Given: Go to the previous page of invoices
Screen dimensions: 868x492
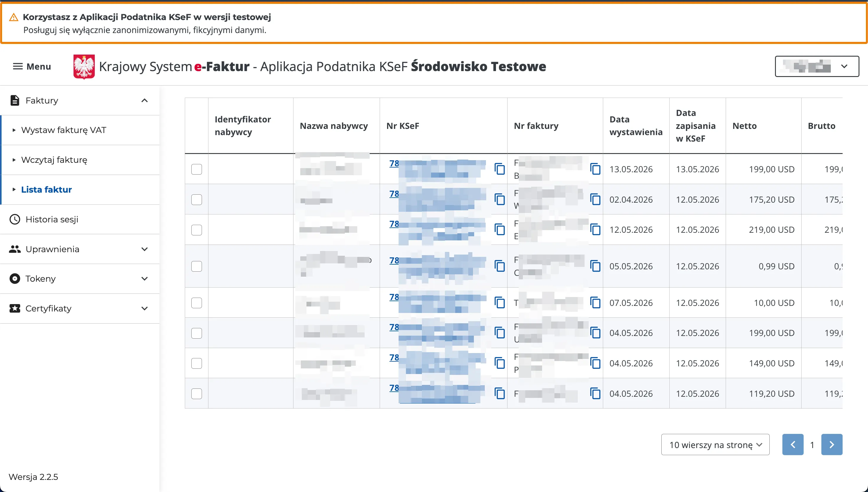Looking at the screenshot, I should tap(793, 444).
